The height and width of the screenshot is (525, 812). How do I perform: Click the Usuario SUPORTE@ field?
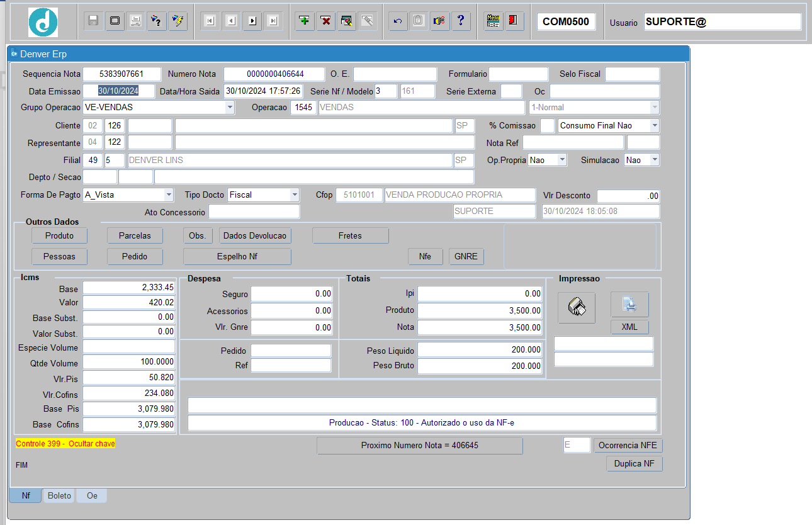click(x=723, y=21)
